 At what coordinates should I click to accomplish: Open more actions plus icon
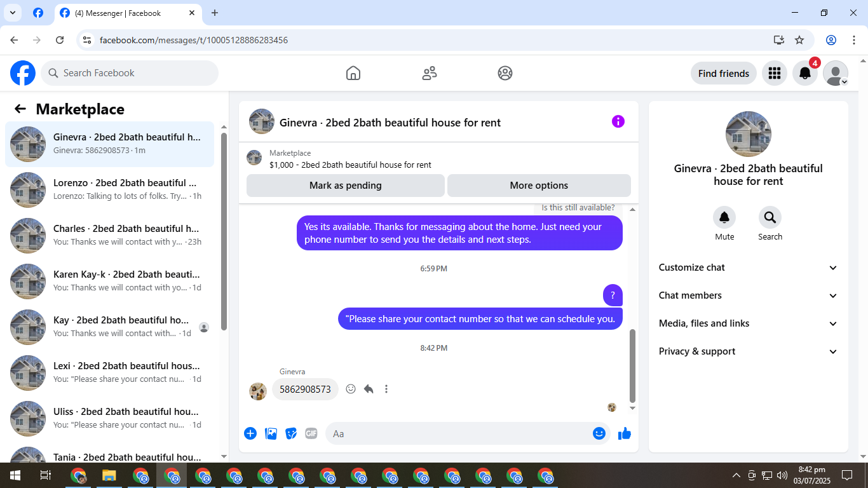(250, 433)
